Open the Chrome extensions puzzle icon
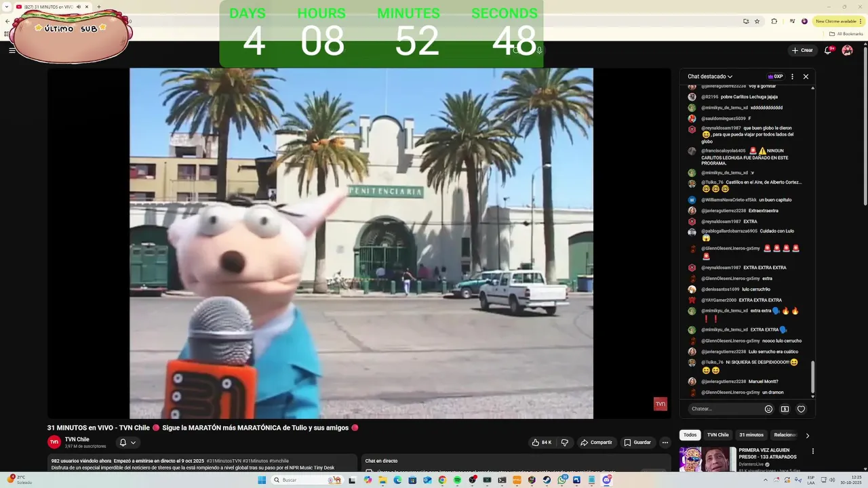Image resolution: width=868 pixels, height=488 pixels. [774, 21]
